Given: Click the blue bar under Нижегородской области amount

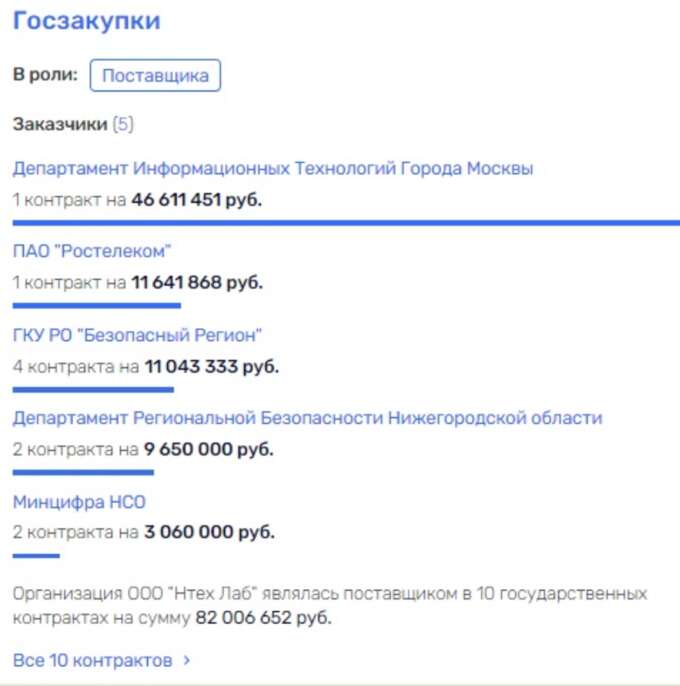Looking at the screenshot, I should 83,472.
